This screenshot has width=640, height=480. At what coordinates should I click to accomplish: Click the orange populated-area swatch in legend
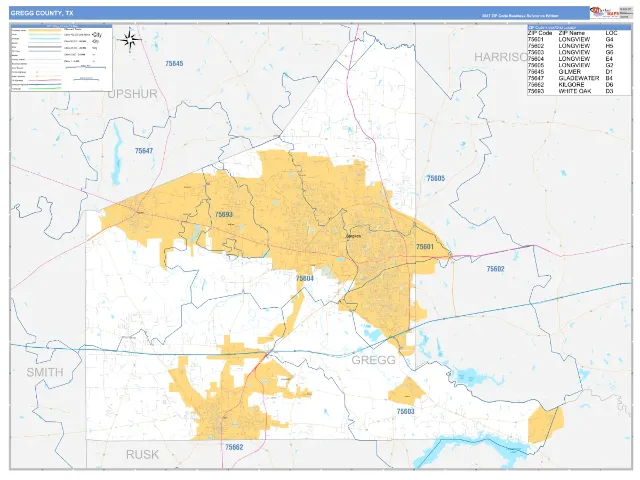pyautogui.click(x=44, y=30)
